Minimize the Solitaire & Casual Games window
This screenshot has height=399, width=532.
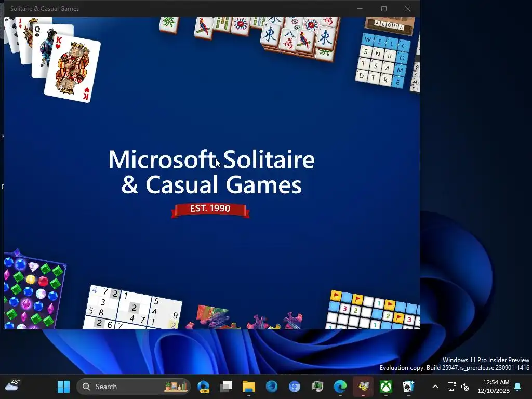(360, 9)
